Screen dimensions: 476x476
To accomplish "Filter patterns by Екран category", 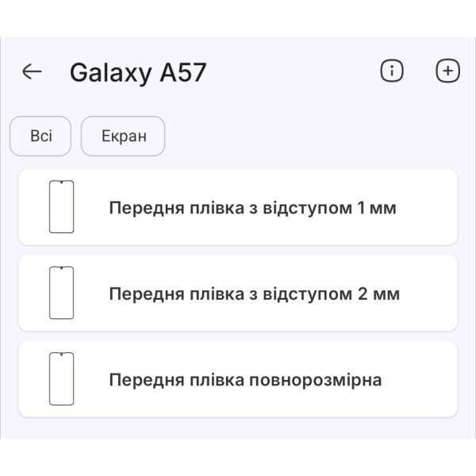I will point(123,136).
